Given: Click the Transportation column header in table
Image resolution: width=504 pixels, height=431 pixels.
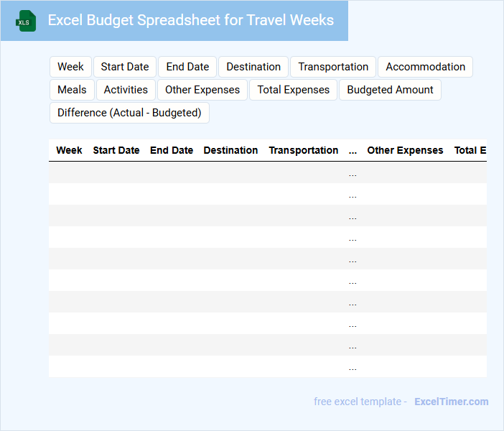Looking at the screenshot, I should [304, 150].
